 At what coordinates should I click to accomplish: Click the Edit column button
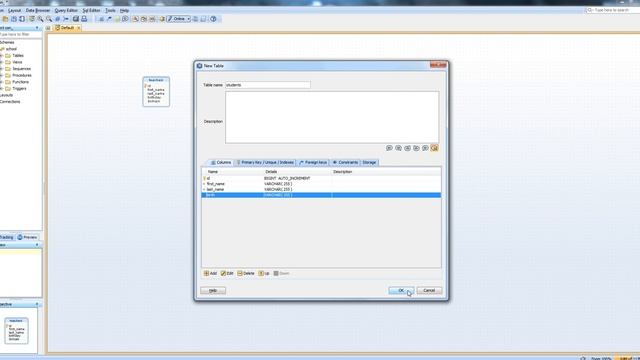coord(227,273)
